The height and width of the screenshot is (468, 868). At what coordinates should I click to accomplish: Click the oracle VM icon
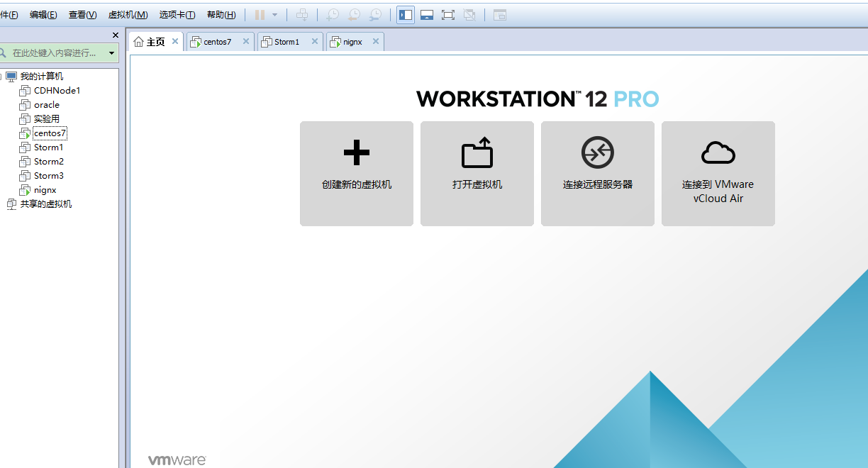tap(25, 105)
